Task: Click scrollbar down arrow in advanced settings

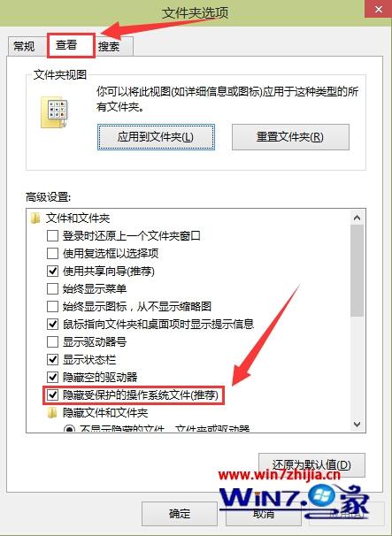Action: 357,425
